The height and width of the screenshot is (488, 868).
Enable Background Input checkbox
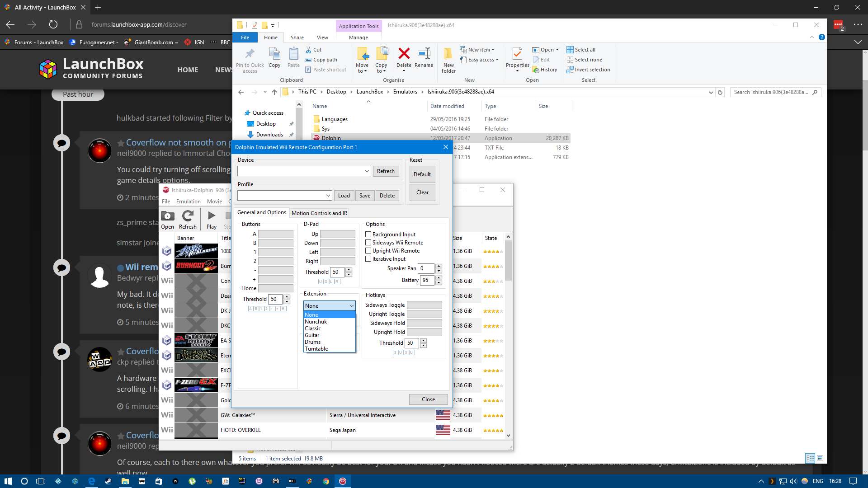(x=368, y=234)
